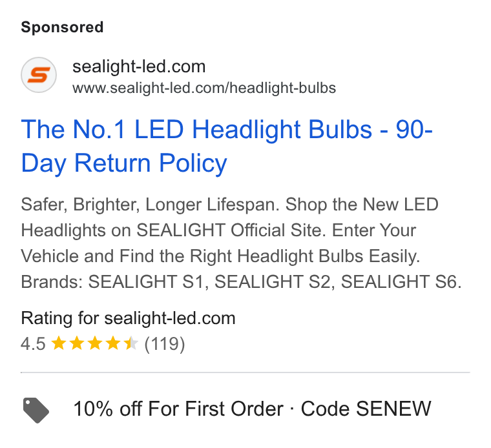Click the gray price tag icon

pyautogui.click(x=36, y=410)
